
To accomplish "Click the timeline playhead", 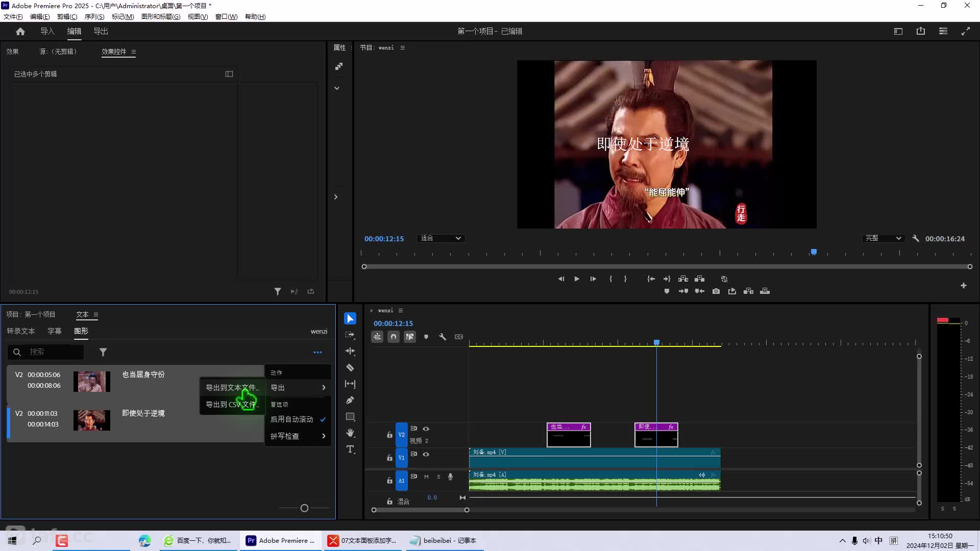I will [657, 342].
